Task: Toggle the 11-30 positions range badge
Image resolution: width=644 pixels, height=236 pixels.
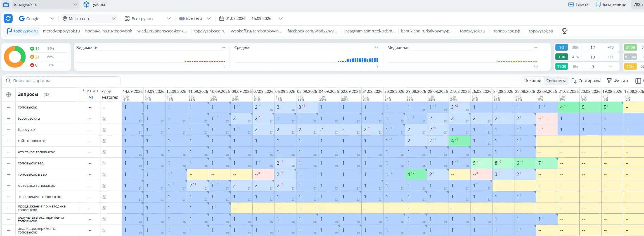Action: tap(562, 67)
